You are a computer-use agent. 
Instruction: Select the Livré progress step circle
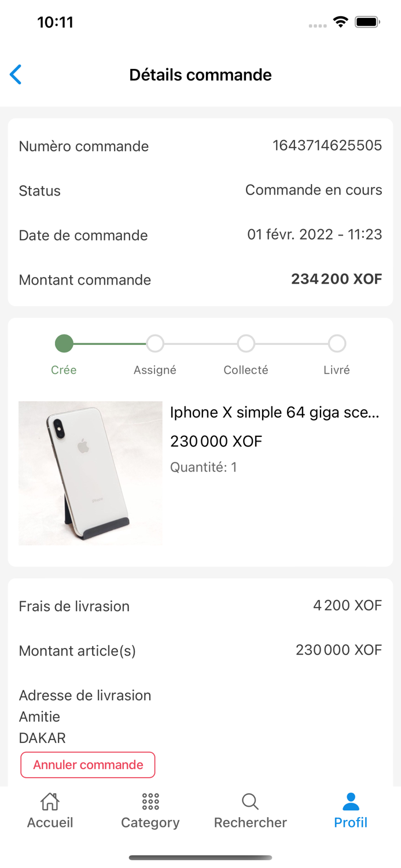click(x=337, y=343)
